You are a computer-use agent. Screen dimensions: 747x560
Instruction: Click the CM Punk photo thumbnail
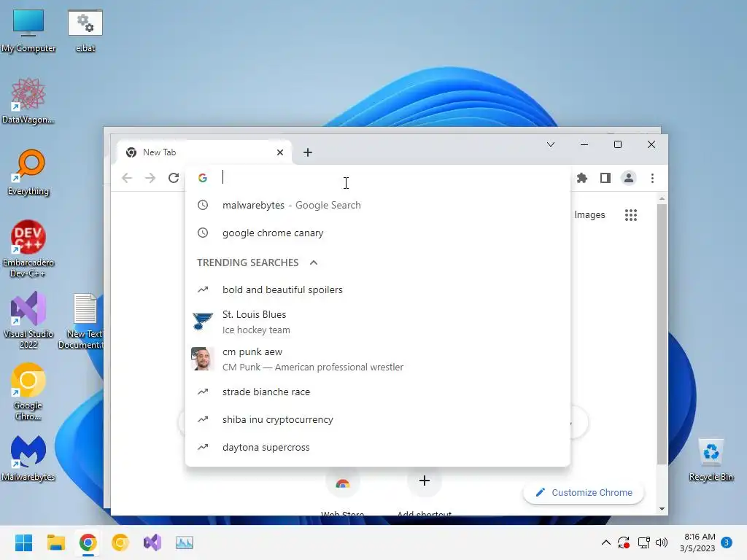(203, 359)
